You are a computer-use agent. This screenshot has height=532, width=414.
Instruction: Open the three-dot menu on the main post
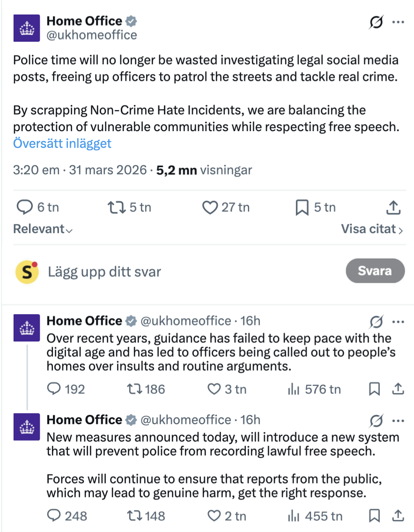pos(398,22)
